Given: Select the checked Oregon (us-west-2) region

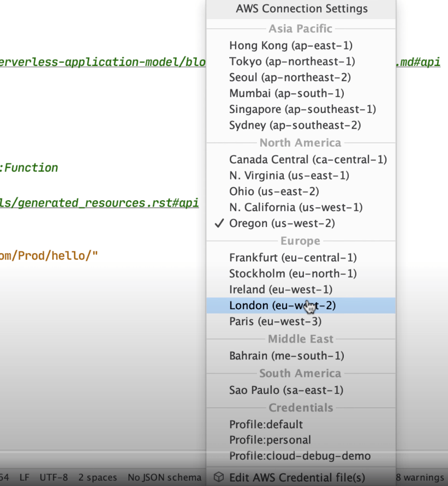Looking at the screenshot, I should click(282, 223).
